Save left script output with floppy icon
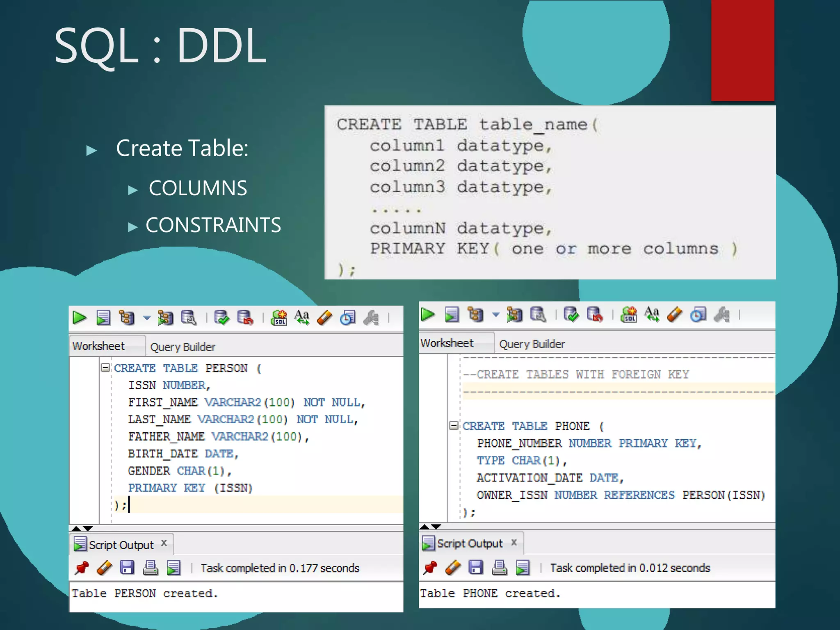The height and width of the screenshot is (630, 840). pos(127,568)
